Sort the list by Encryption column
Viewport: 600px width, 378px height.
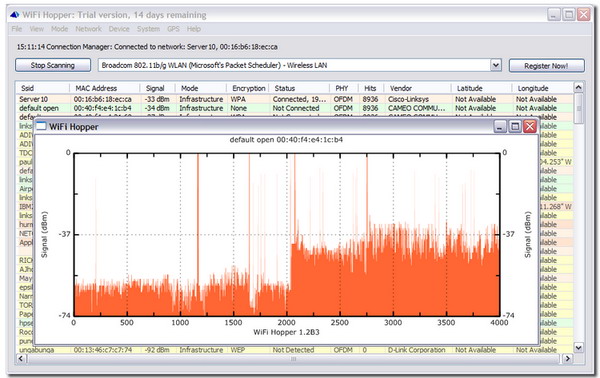tap(248, 88)
